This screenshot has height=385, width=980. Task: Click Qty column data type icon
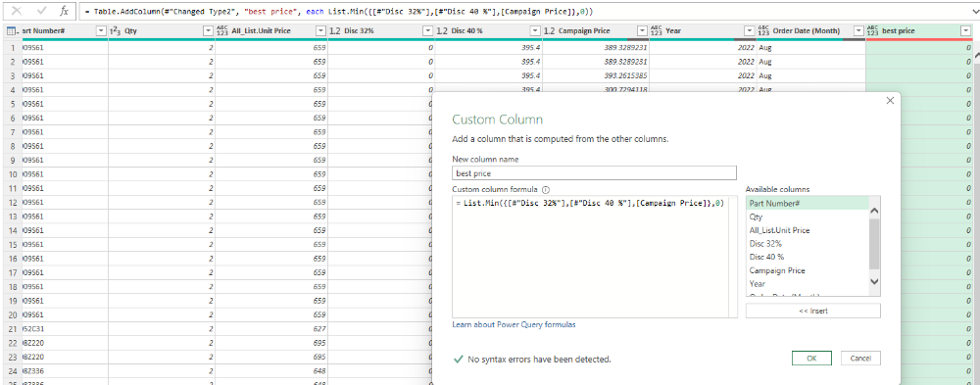tap(115, 30)
